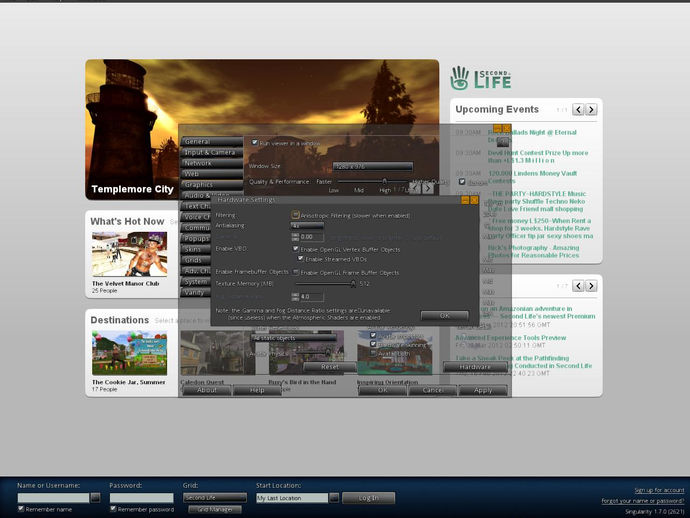The width and height of the screenshot is (690, 518).
Task: Switch to the Web tab
Action: pos(212,174)
